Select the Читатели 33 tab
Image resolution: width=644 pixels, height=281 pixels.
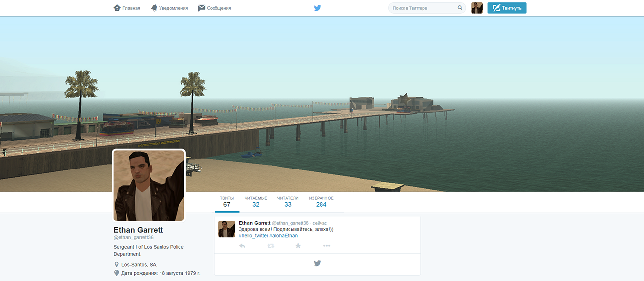pos(288,202)
